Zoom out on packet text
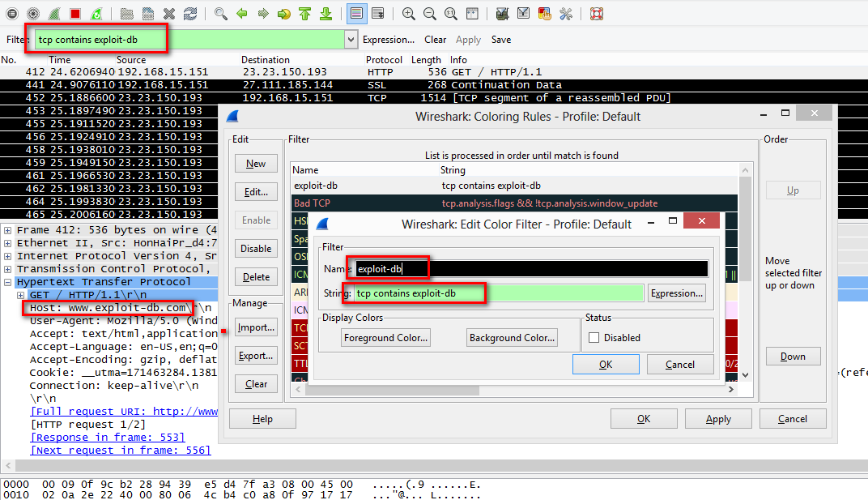This screenshot has height=500, width=868. 430,14
